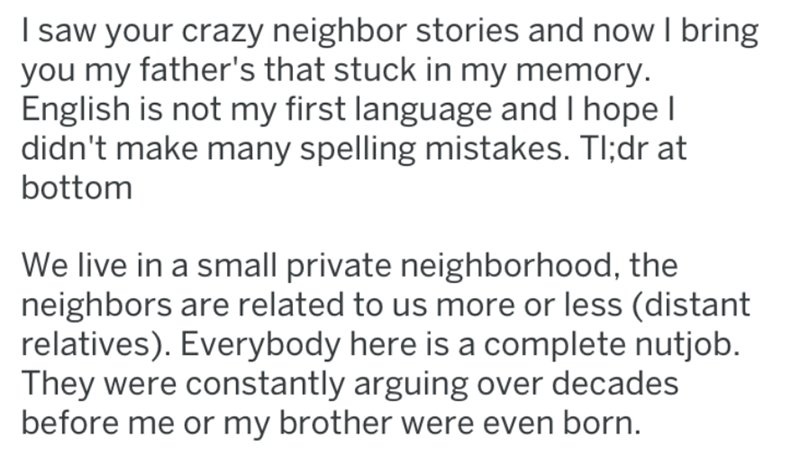Screen dimensions: 800x457
Task: Click the word "bottom" ending first paragraph
Action: coord(77,187)
